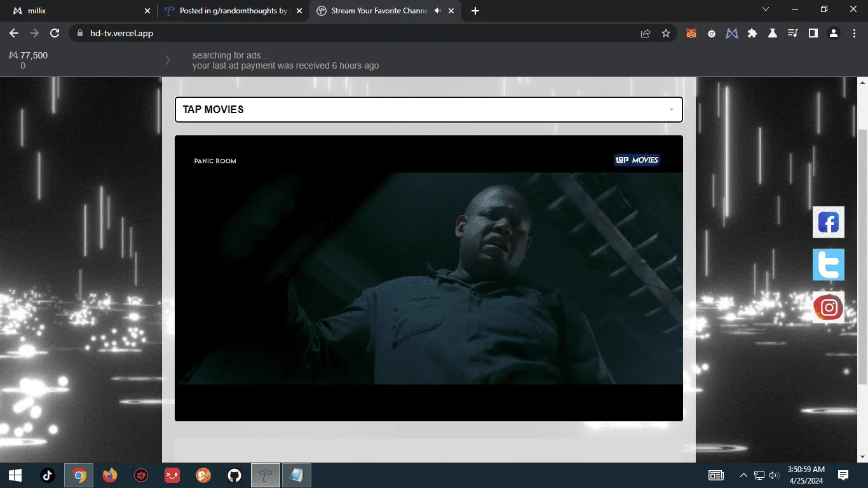Bookmark this page with the star icon
This screenshot has height=488, width=868.
[666, 33]
